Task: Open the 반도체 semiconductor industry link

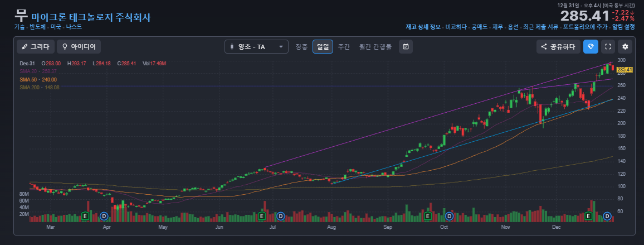Action: [x=37, y=26]
